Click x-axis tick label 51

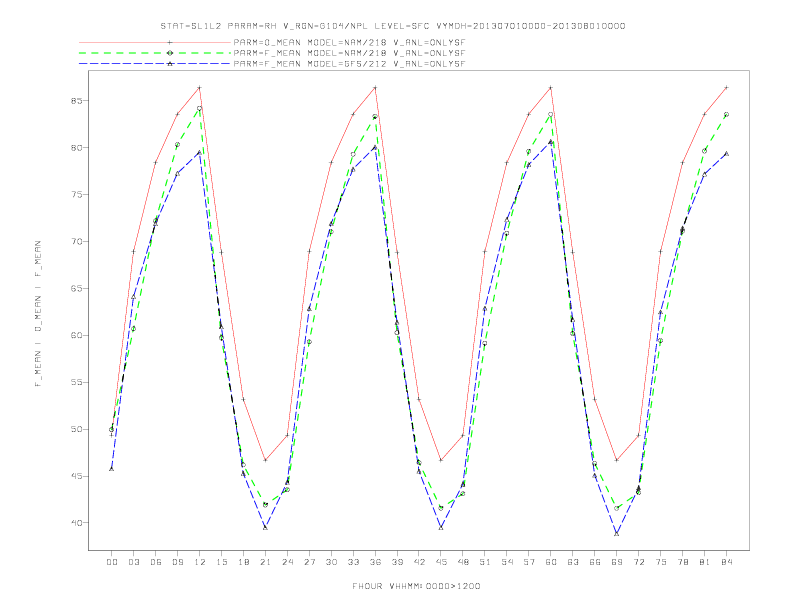(x=485, y=562)
